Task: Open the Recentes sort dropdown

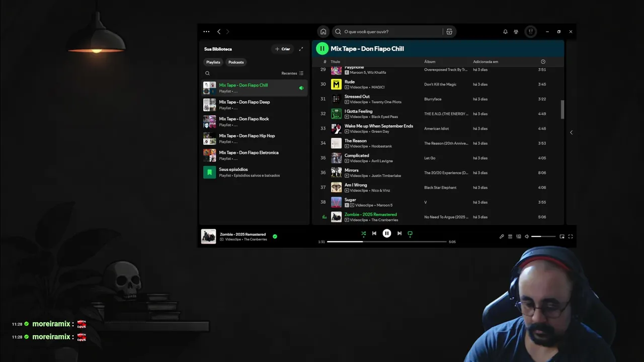Action: pos(292,73)
